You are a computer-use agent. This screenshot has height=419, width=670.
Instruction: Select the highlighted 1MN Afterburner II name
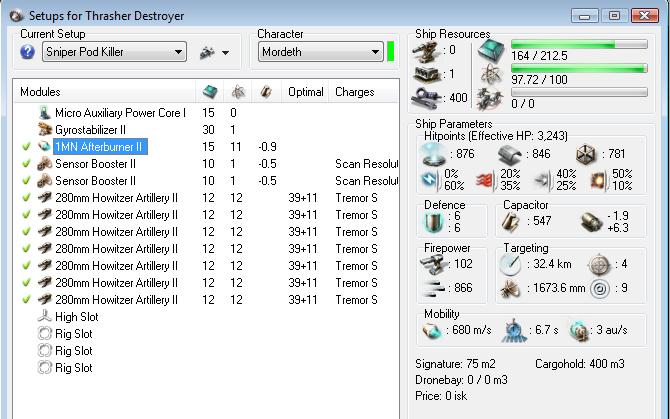point(100,147)
